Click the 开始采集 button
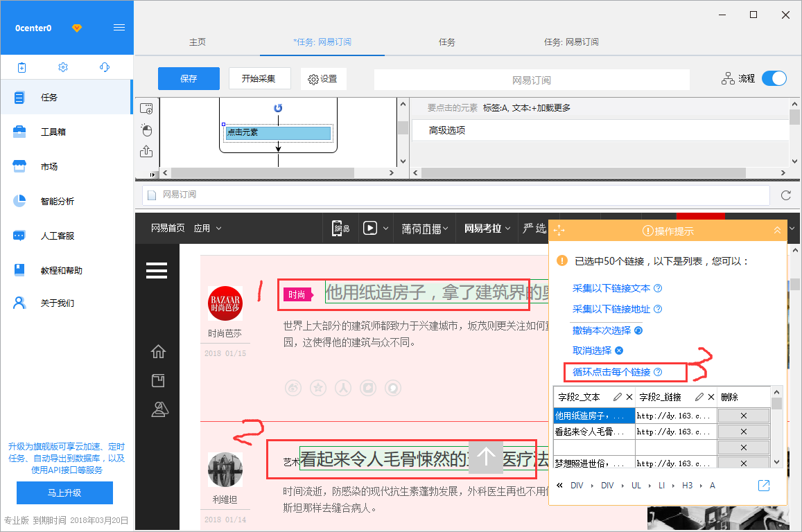 click(x=259, y=79)
